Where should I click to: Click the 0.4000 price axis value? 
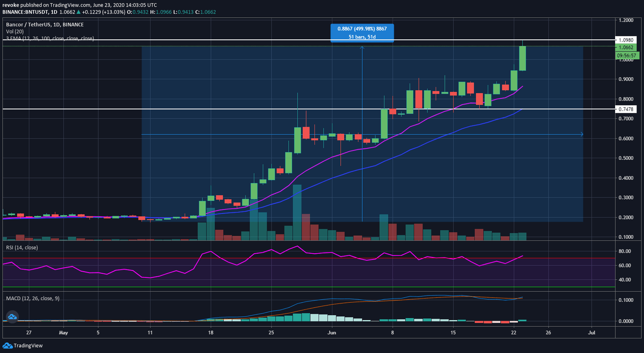(626, 178)
